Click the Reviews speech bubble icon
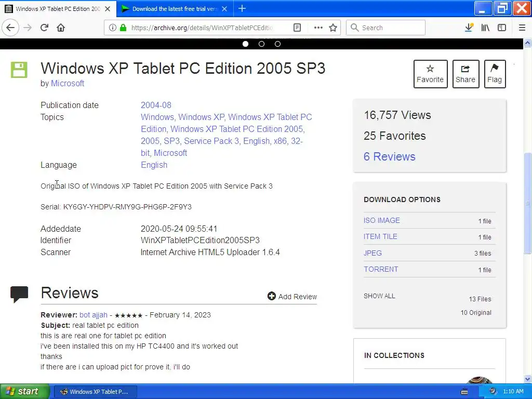 pos(19,294)
